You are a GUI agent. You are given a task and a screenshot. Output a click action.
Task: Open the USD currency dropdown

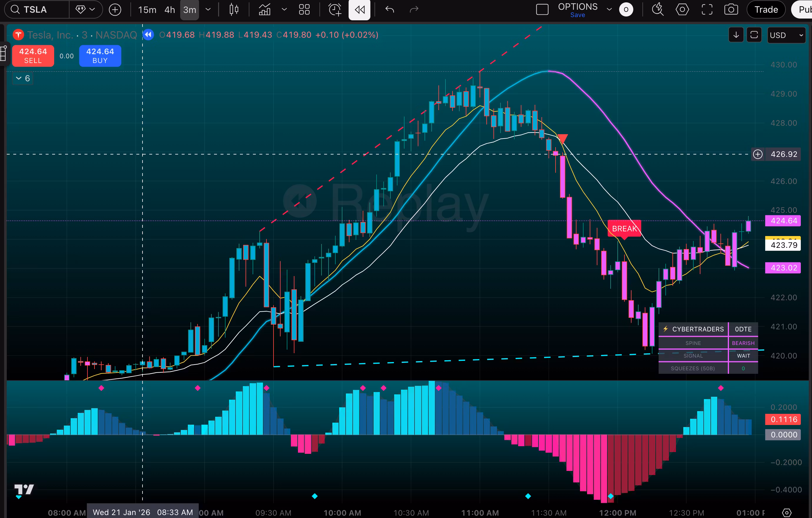(786, 35)
